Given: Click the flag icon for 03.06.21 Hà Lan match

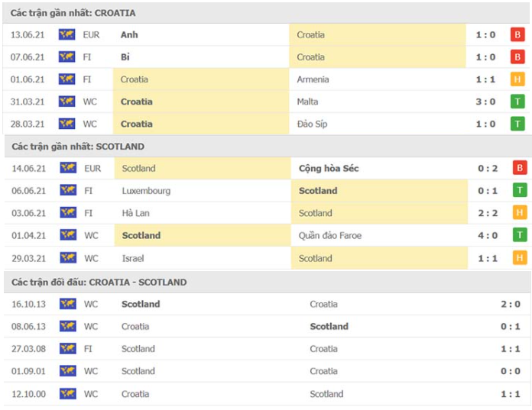Looking at the screenshot, I should 67,213.
